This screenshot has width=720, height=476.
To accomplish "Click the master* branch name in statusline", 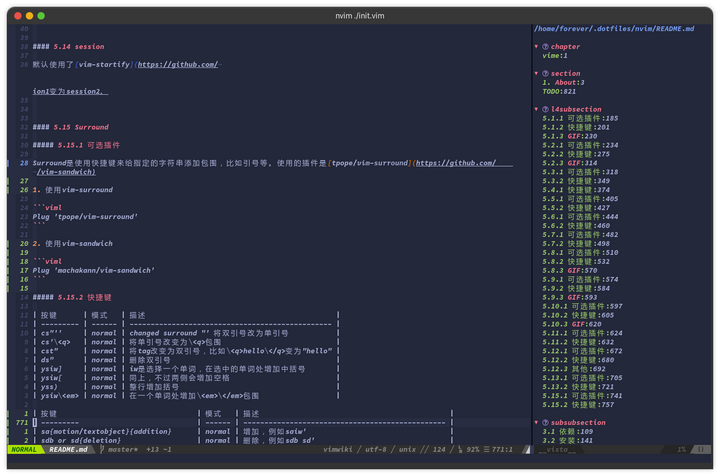I will 123,449.
